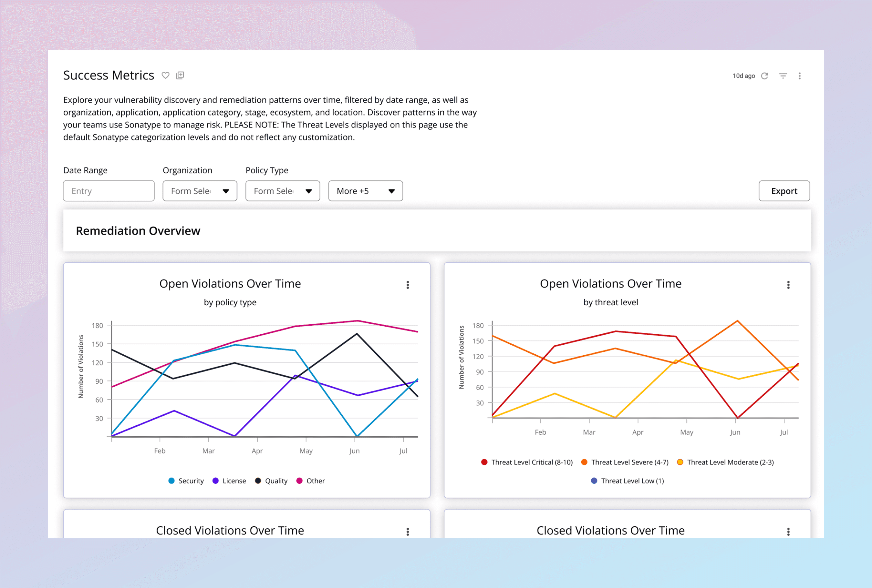872x588 pixels.
Task: Open the dashboard's three-dot menu
Action: pos(800,76)
